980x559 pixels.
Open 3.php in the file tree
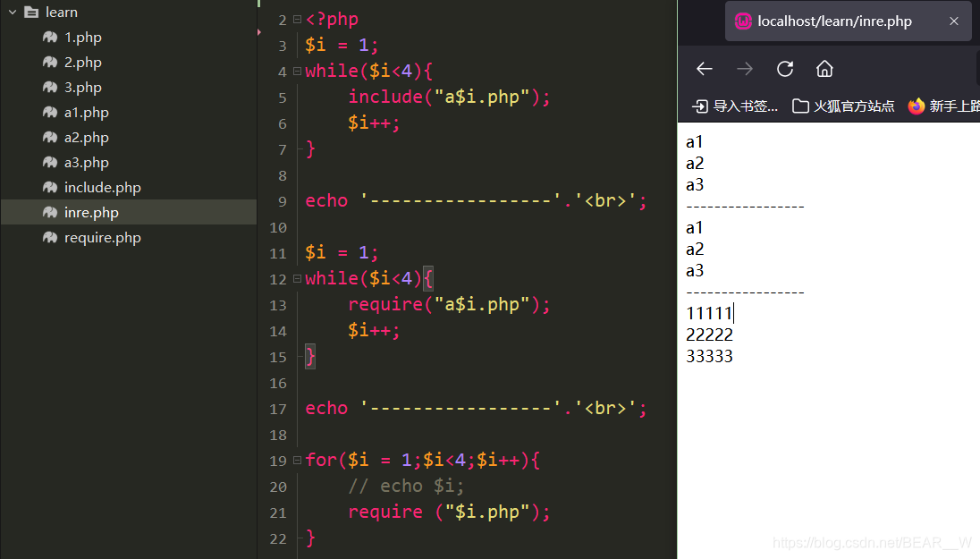tap(83, 88)
